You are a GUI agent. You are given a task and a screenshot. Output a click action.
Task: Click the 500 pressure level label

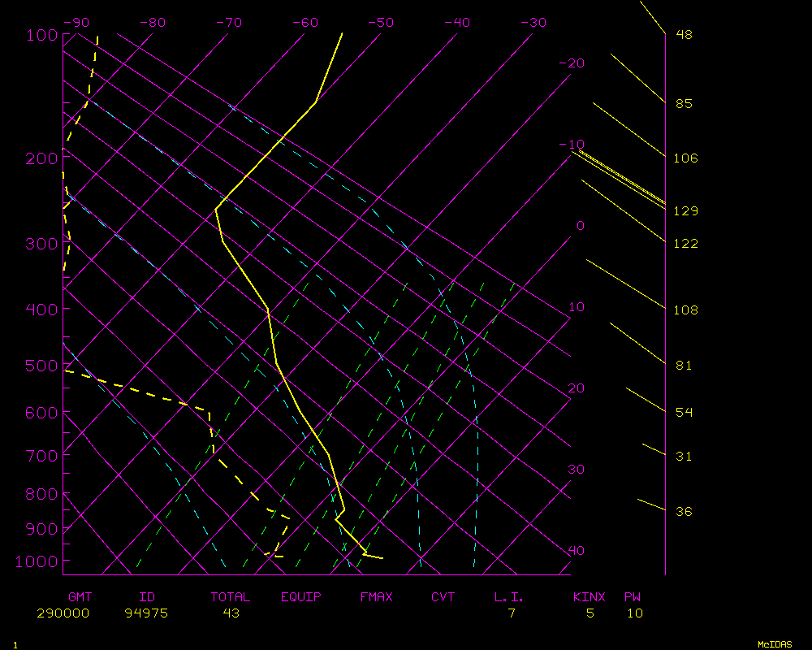(x=42, y=366)
